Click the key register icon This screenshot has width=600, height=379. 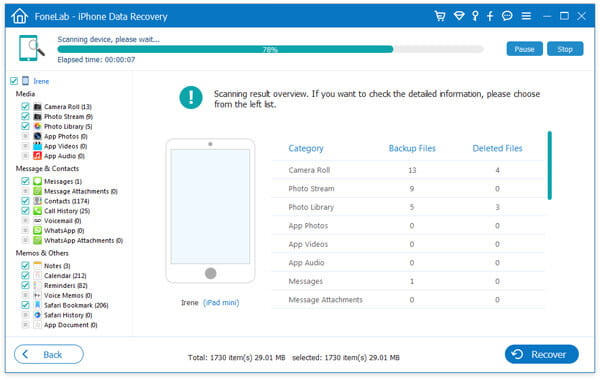pos(475,16)
